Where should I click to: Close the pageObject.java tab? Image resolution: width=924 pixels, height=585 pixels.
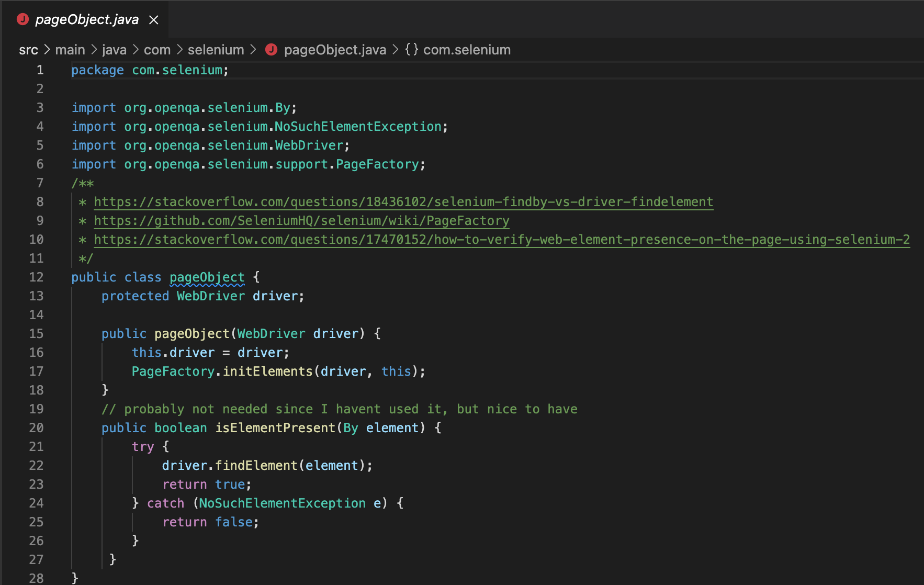click(153, 20)
